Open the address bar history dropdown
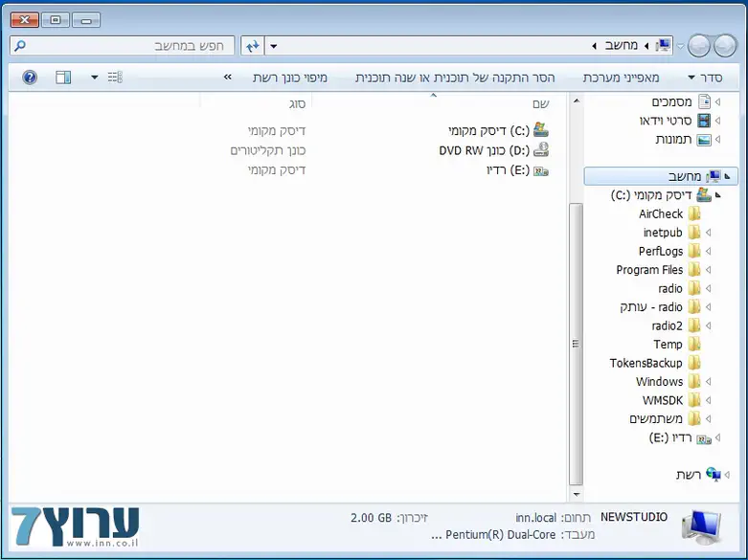The height and width of the screenshot is (560, 748). pyautogui.click(x=274, y=46)
